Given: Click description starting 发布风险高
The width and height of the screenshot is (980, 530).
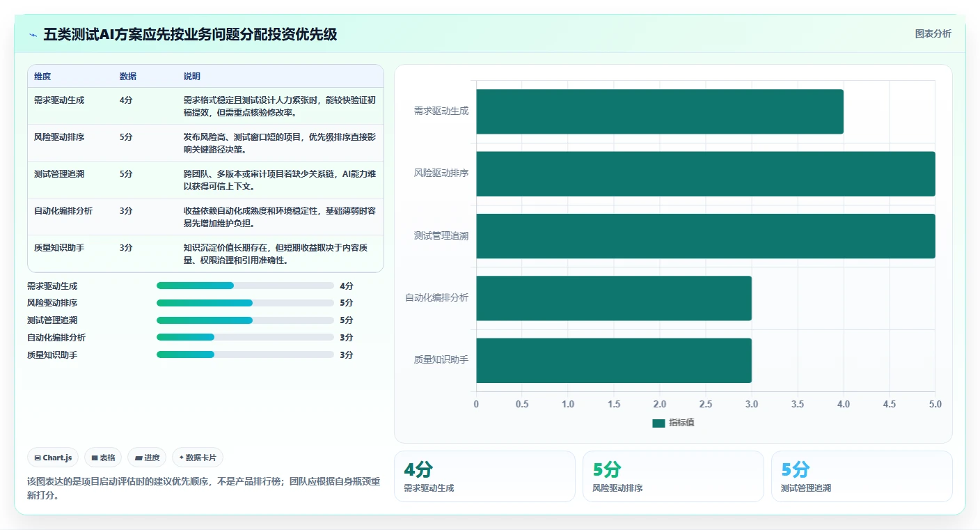Looking at the screenshot, I should (280, 143).
